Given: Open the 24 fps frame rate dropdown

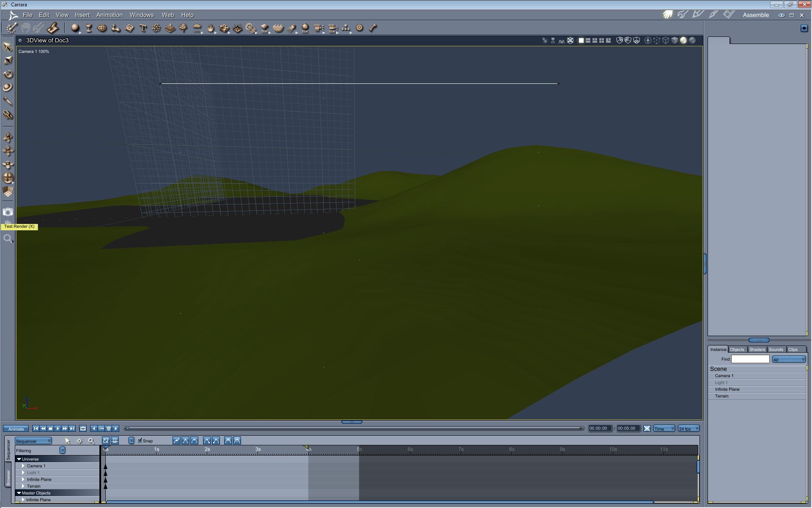Looking at the screenshot, I should pyautogui.click(x=688, y=429).
